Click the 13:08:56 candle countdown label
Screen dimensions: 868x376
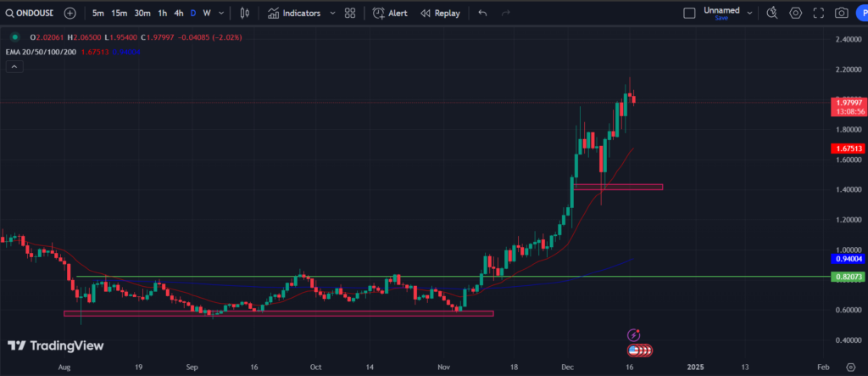(x=849, y=111)
